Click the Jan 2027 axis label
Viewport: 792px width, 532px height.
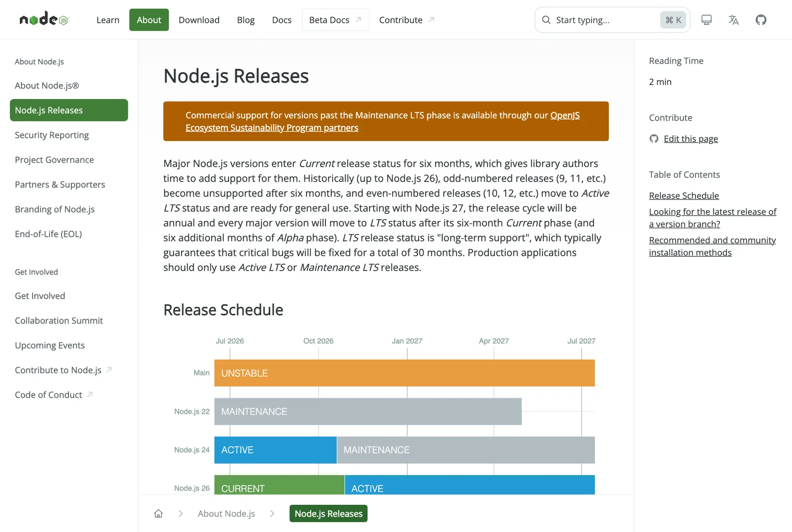pos(407,341)
